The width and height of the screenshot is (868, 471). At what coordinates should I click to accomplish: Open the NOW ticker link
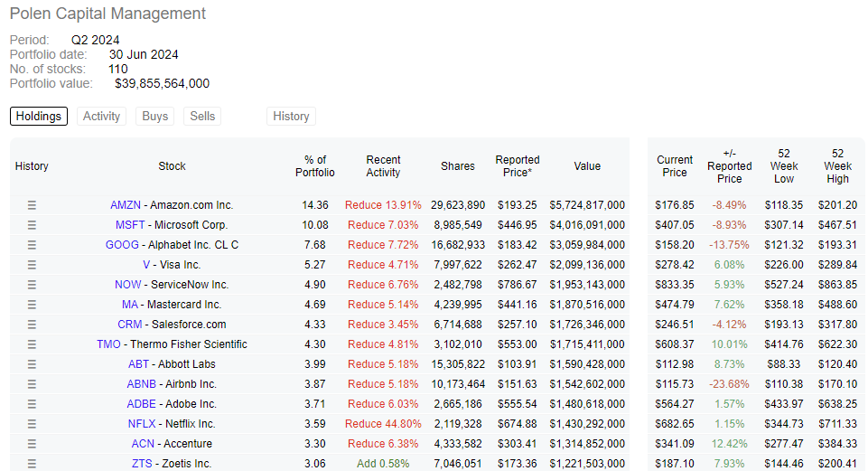click(128, 285)
